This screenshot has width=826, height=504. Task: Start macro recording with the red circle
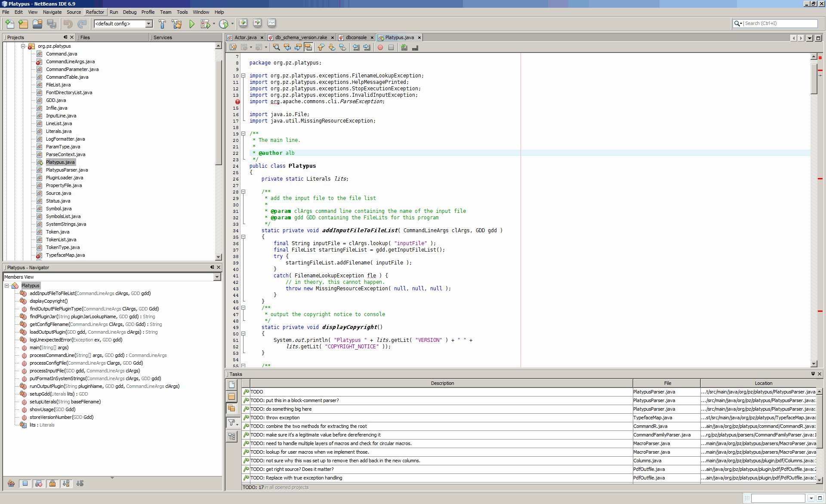(x=380, y=47)
